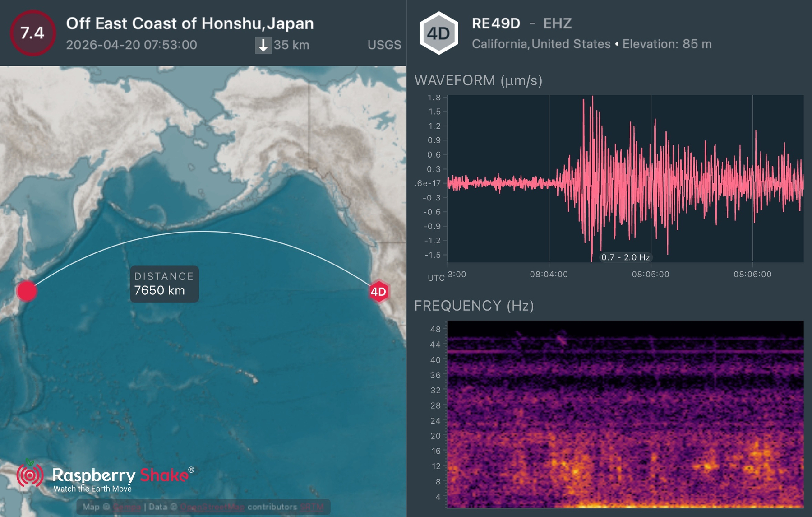Screen dimensions: 812x517
Task: Click the elevation bullet separator icon
Action: [617, 45]
